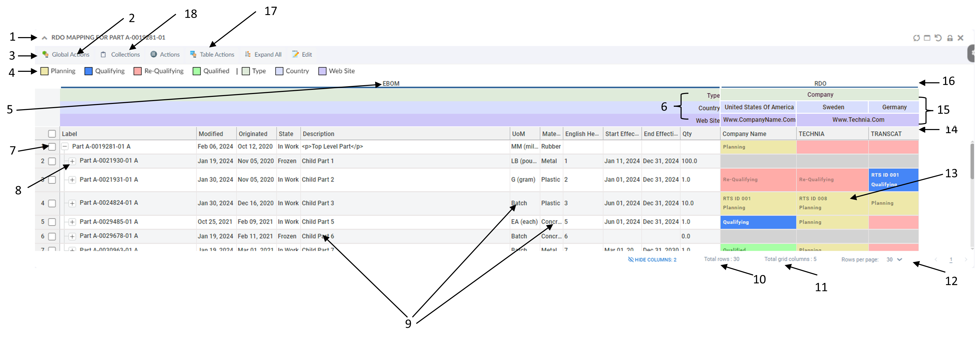Expand the Part A-0024824-01 A tree node

click(72, 203)
